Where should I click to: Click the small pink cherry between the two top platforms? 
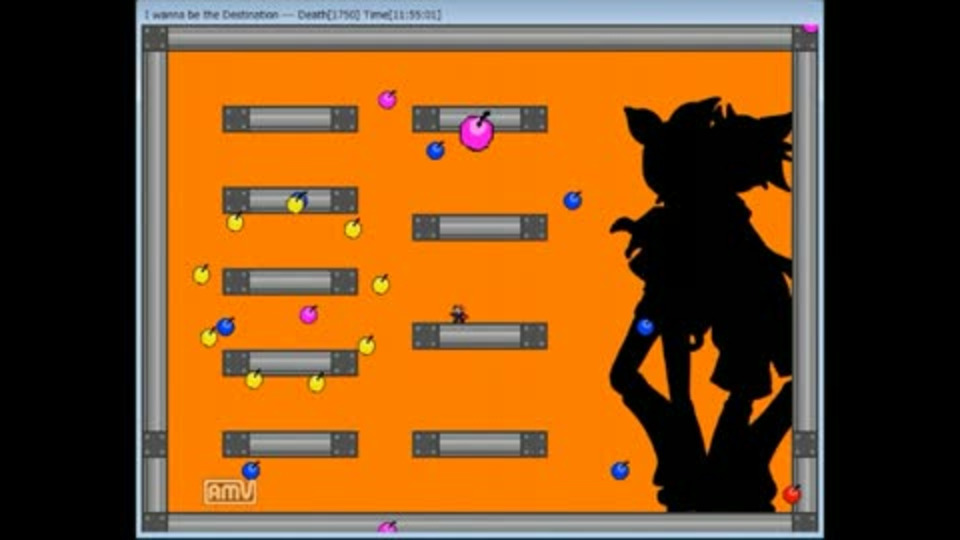click(387, 99)
